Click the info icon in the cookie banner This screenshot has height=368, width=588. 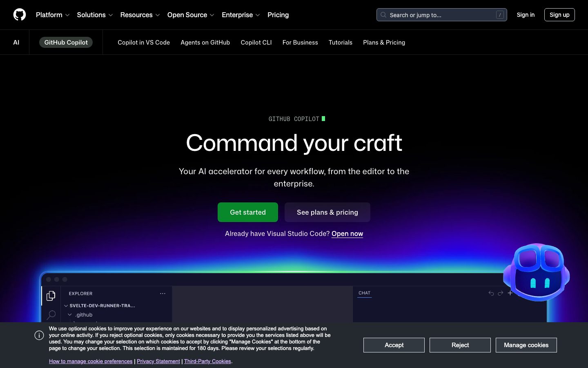(39, 335)
